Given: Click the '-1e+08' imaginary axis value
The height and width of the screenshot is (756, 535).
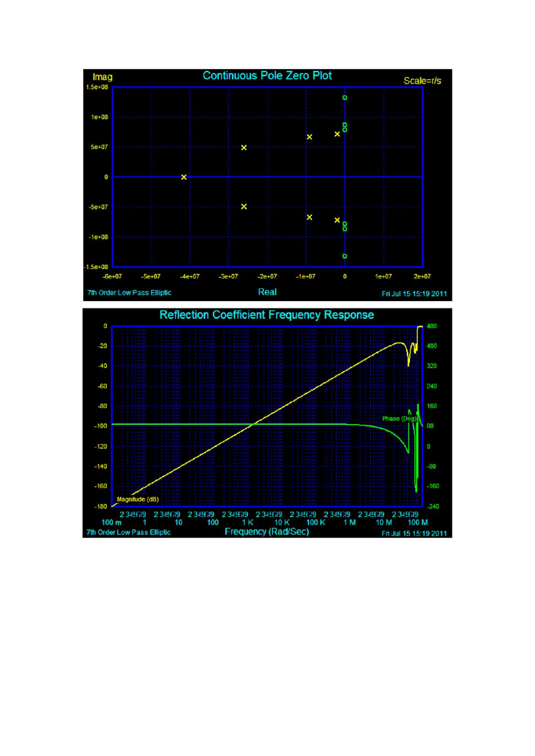Looking at the screenshot, I should tap(99, 237).
